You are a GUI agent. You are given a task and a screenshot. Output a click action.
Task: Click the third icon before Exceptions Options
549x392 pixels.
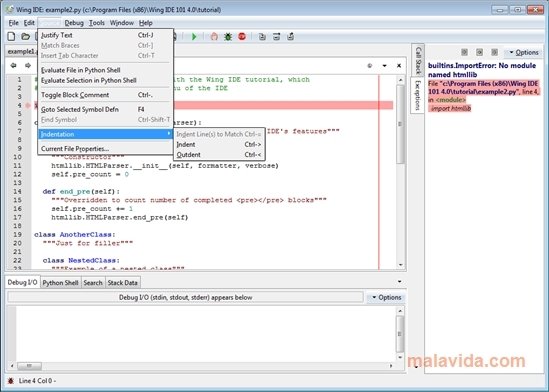(x=494, y=52)
